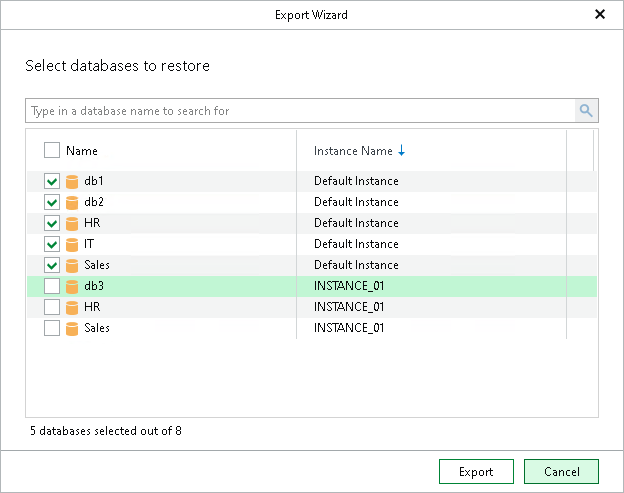The height and width of the screenshot is (493, 624).
Task: Sort by the Name column header
Action: pos(82,151)
